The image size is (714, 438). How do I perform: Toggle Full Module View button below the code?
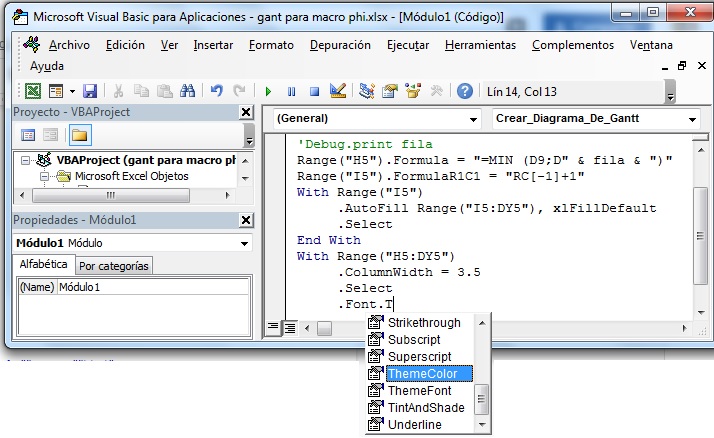(x=290, y=327)
